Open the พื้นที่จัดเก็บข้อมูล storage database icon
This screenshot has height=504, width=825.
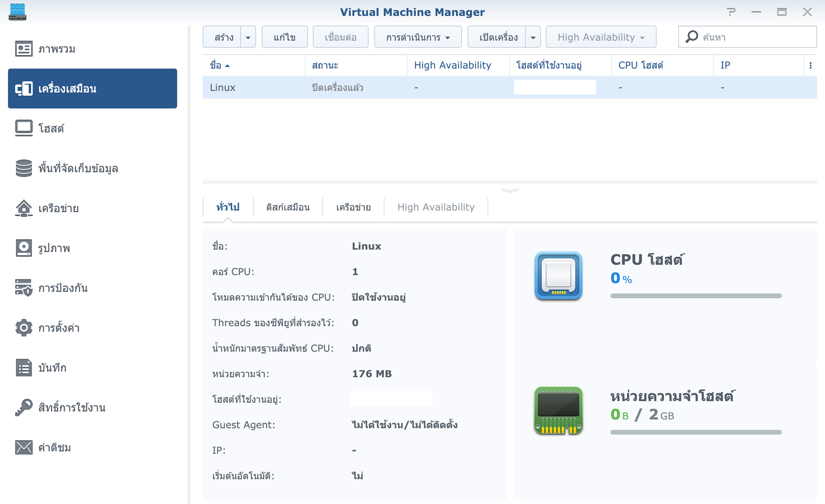tap(24, 168)
